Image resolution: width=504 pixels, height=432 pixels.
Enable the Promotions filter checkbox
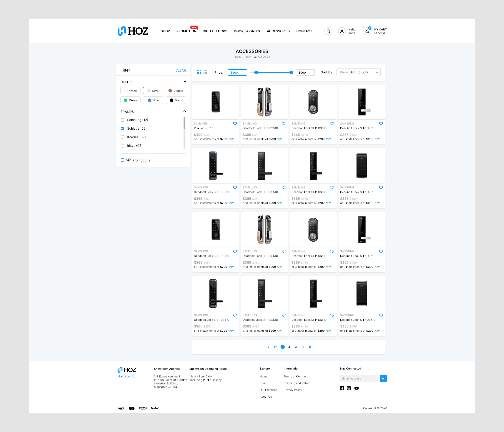pos(122,160)
